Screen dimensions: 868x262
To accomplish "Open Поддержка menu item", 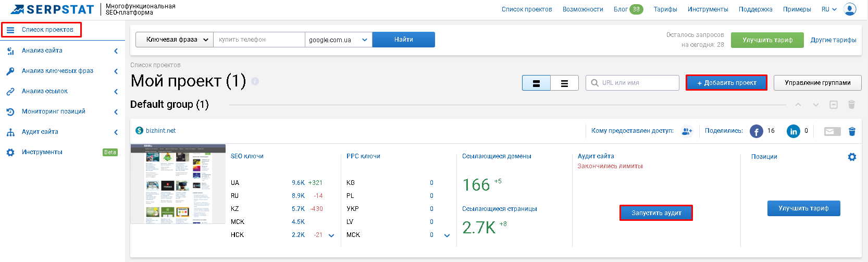I will coord(755,9).
